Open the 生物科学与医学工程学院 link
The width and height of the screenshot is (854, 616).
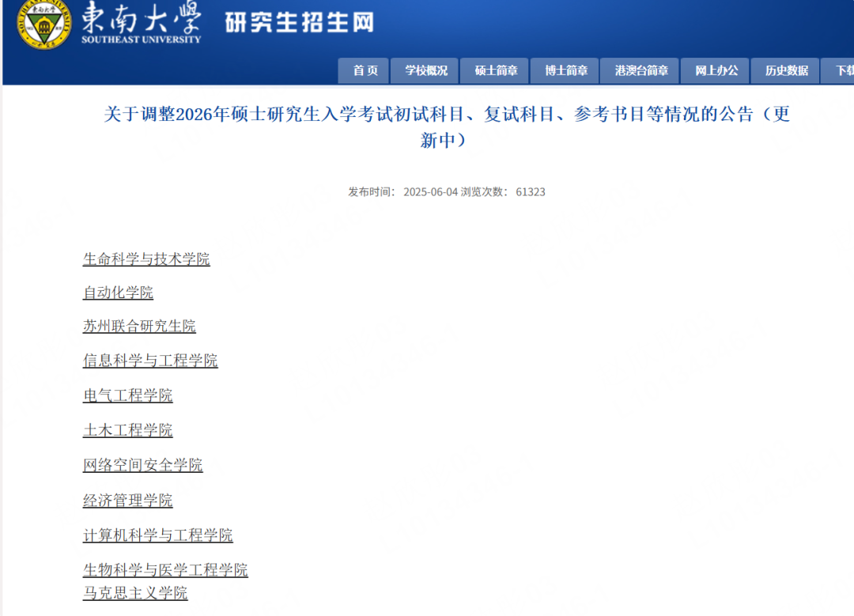[165, 570]
